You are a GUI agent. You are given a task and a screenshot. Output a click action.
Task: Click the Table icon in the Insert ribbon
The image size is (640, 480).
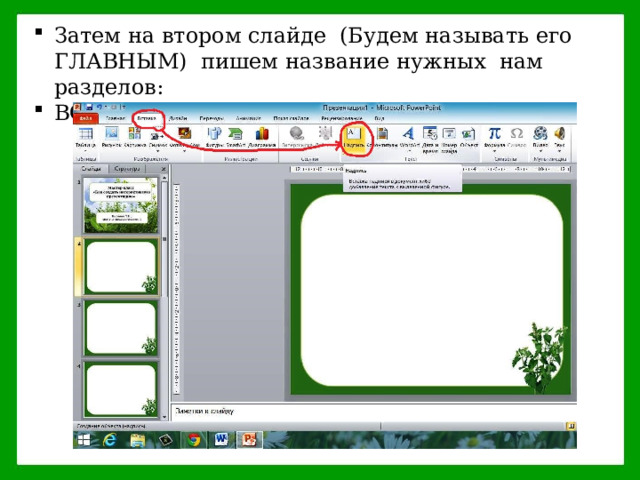(85, 134)
